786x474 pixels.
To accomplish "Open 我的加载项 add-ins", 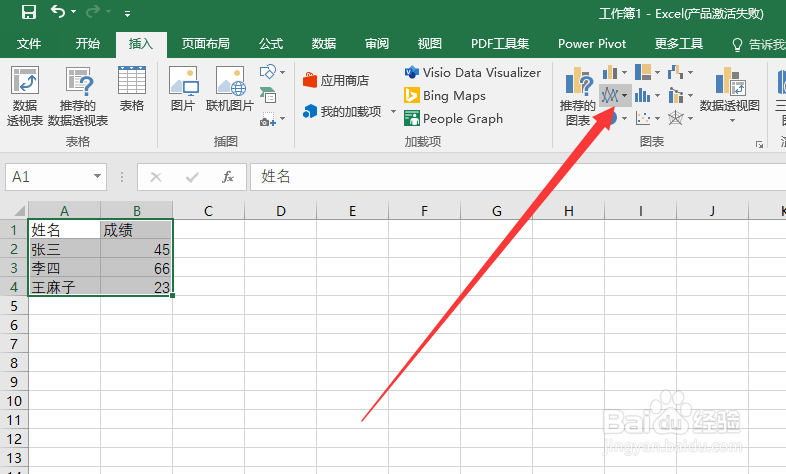I will pos(342,111).
